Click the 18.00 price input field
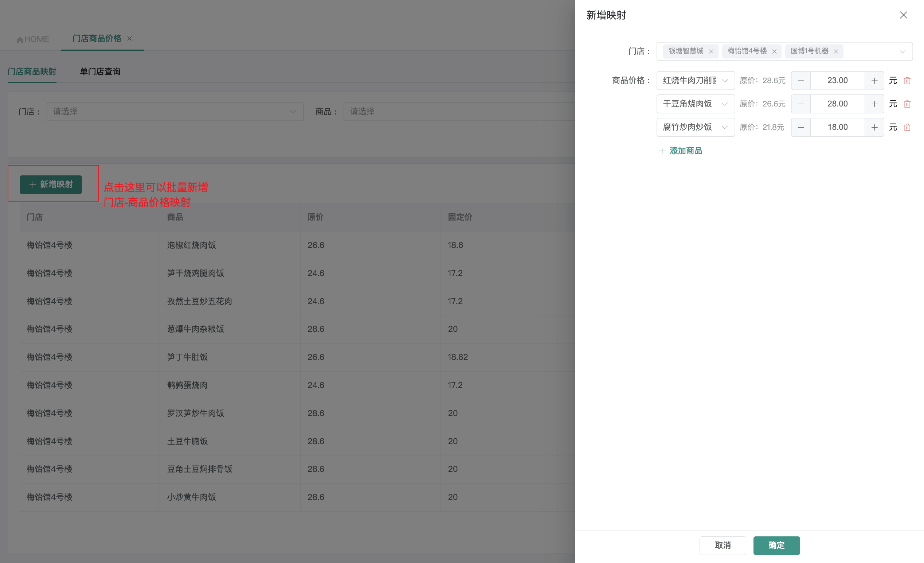 coord(838,127)
